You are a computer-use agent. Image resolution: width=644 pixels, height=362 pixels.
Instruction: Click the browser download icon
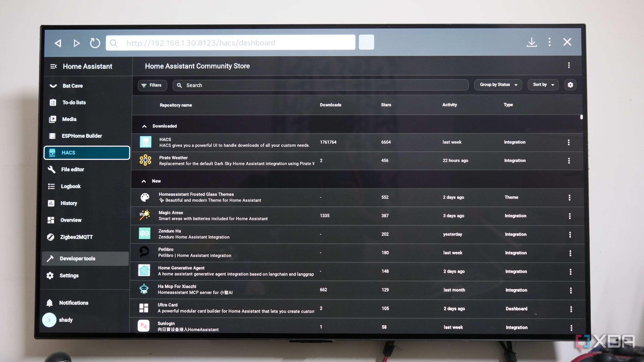(x=531, y=42)
